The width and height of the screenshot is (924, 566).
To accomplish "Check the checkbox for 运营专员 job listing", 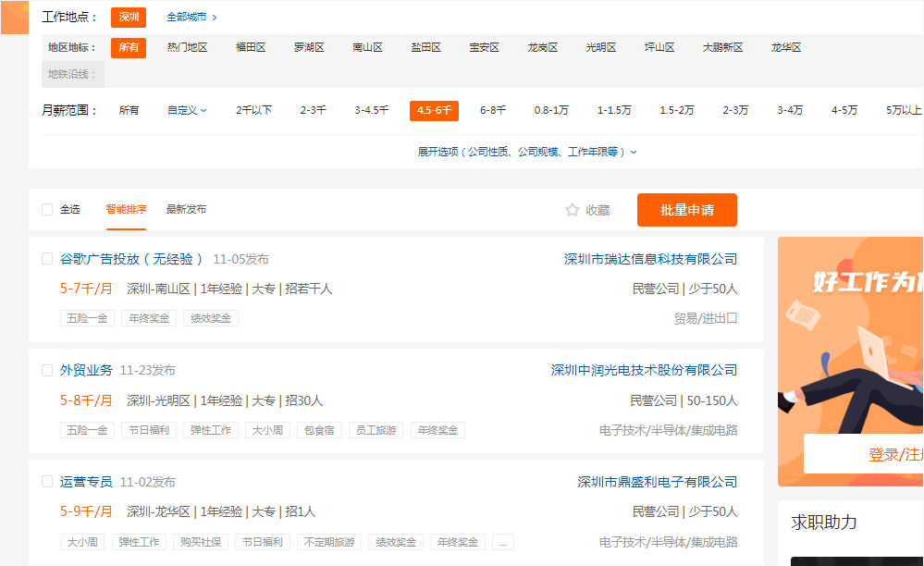I will pos(47,482).
